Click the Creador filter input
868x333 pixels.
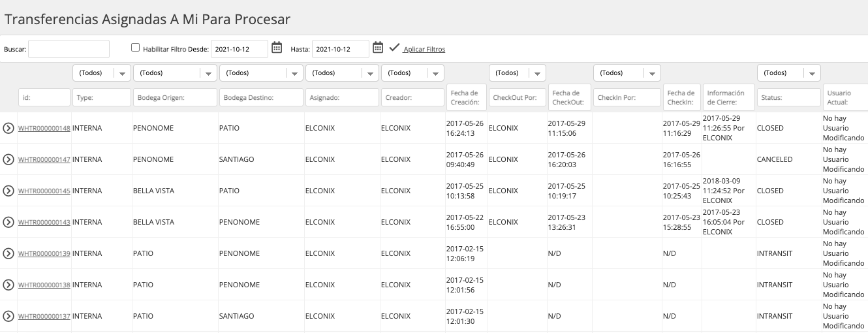click(412, 97)
